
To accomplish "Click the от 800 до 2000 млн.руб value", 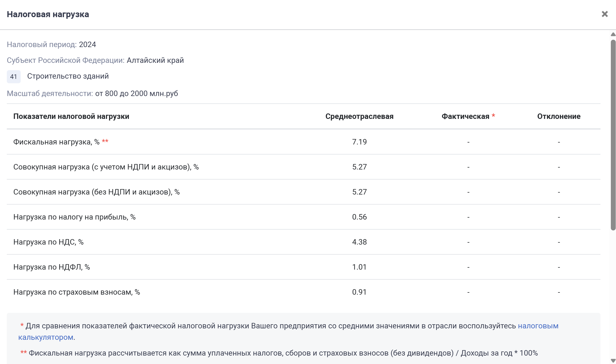I will coord(137,94).
